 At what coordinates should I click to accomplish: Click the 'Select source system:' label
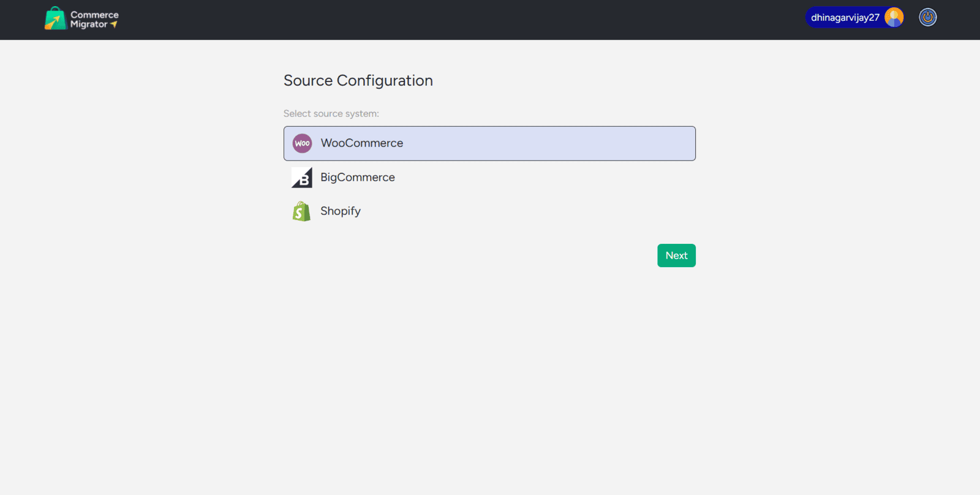331,114
